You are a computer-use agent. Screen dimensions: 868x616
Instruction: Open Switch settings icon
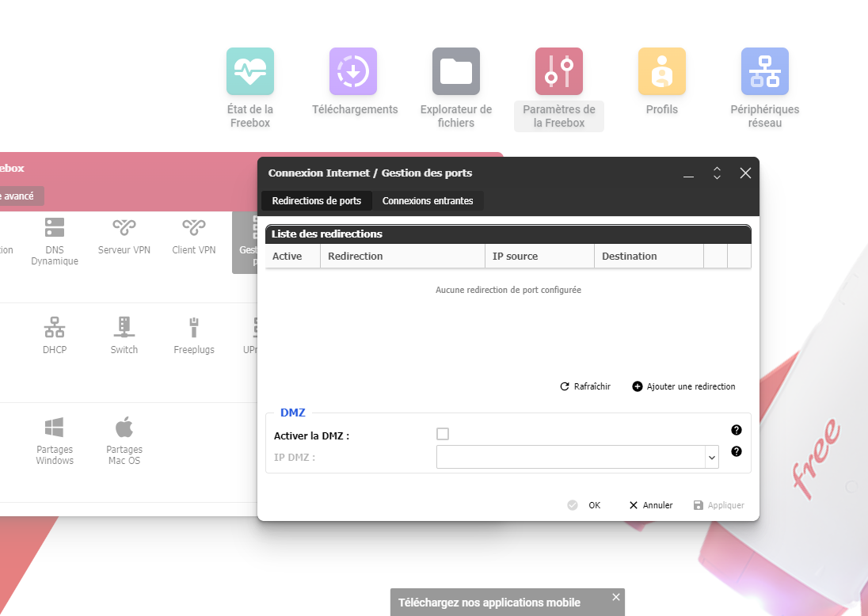124,336
